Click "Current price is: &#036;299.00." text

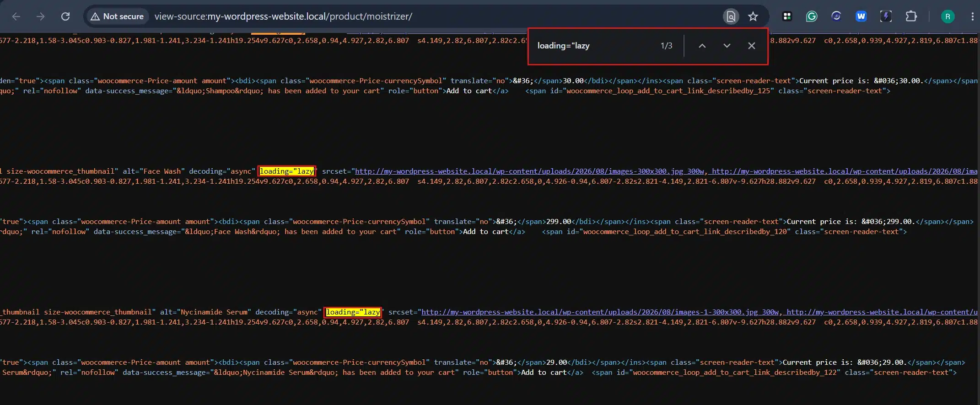pos(851,222)
